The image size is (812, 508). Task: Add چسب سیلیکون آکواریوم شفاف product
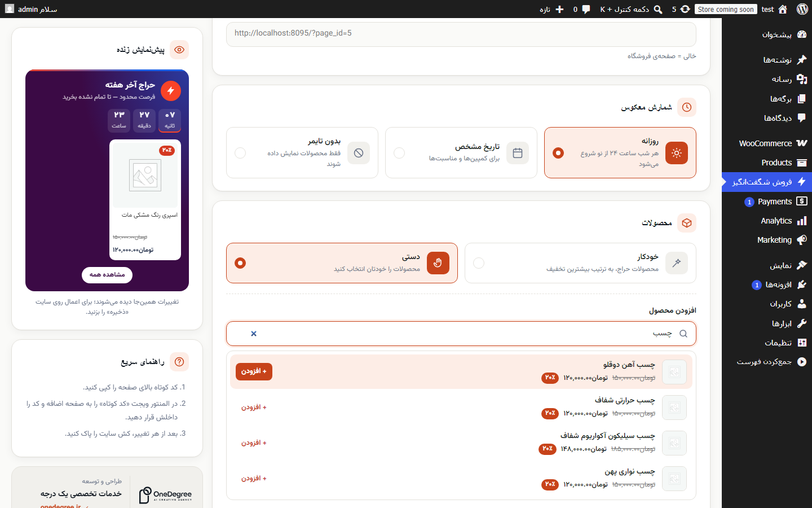[254, 443]
